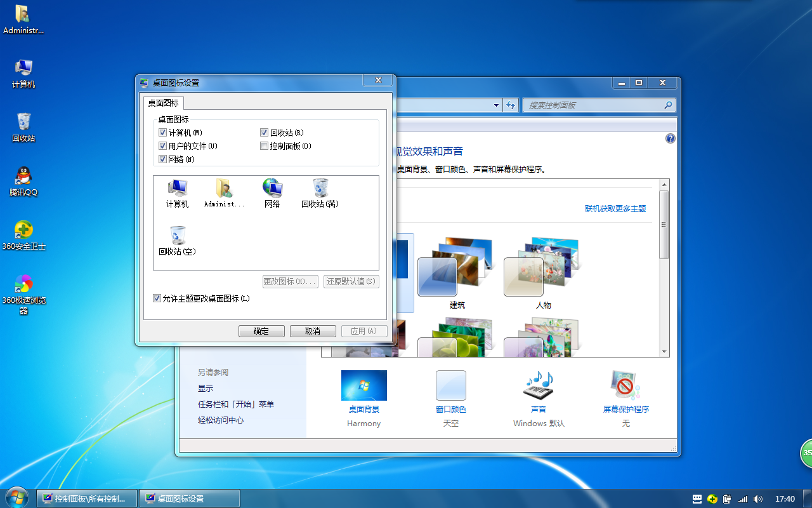This screenshot has width=812, height=508.
Task: Select the 回收站(满) icon in the preview list
Action: (x=320, y=193)
